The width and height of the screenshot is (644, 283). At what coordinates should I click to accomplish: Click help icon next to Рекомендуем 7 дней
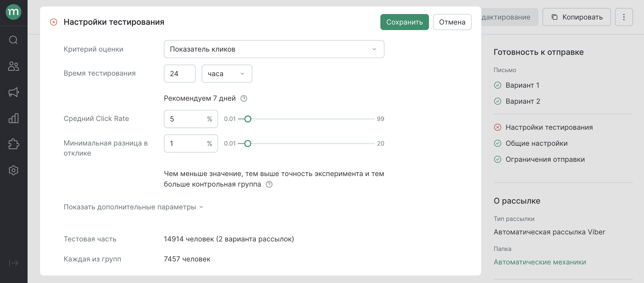tap(244, 98)
